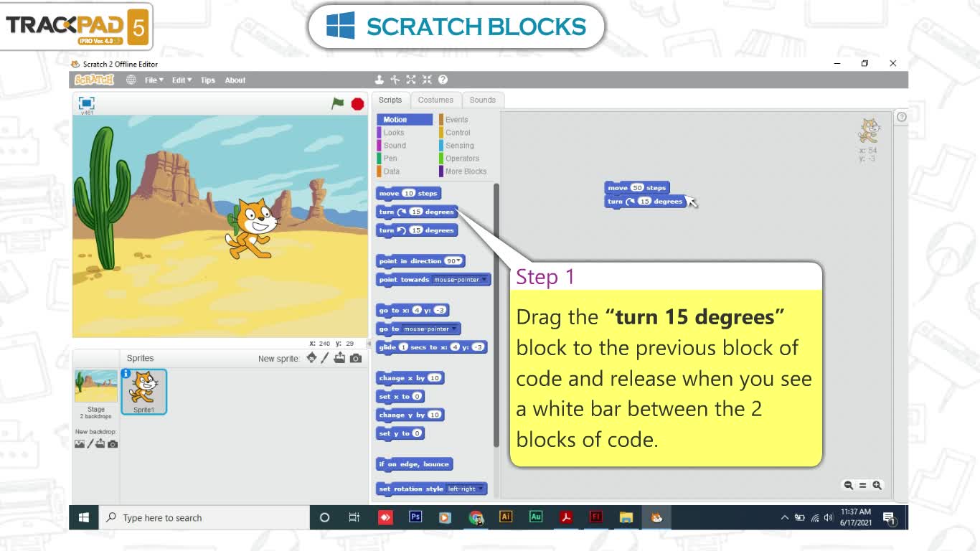Screen dimensions: 980x551
Task: Switch to the Scripts tab
Action: pos(390,100)
